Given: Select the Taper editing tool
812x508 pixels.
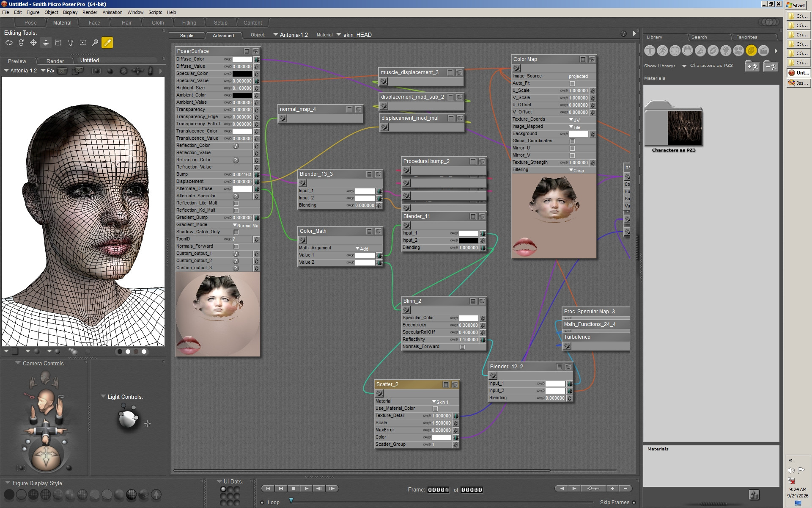Looking at the screenshot, I should pyautogui.click(x=71, y=43).
